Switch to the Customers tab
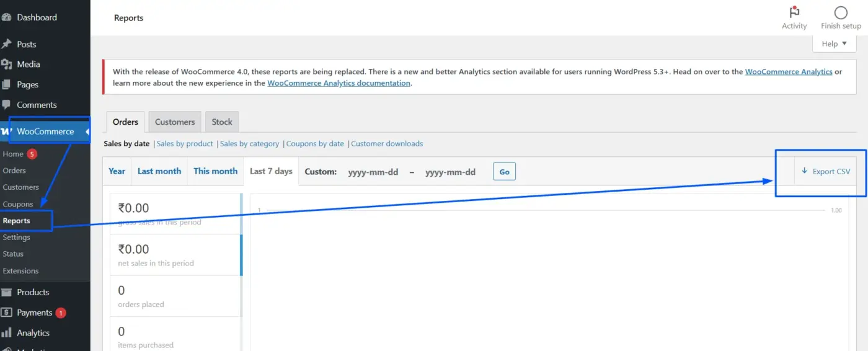Image resolution: width=868 pixels, height=351 pixels. point(175,122)
